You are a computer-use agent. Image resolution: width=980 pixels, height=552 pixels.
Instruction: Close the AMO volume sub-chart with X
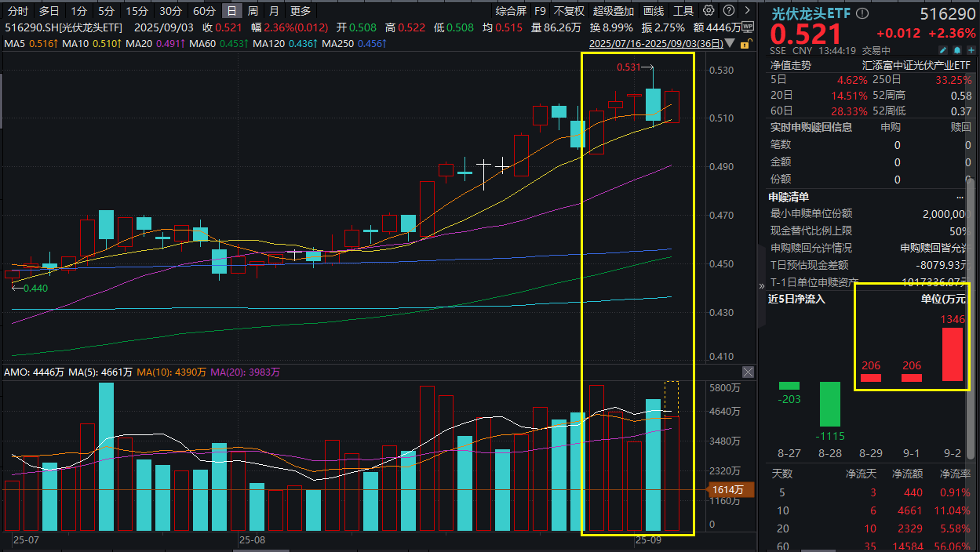coord(748,372)
